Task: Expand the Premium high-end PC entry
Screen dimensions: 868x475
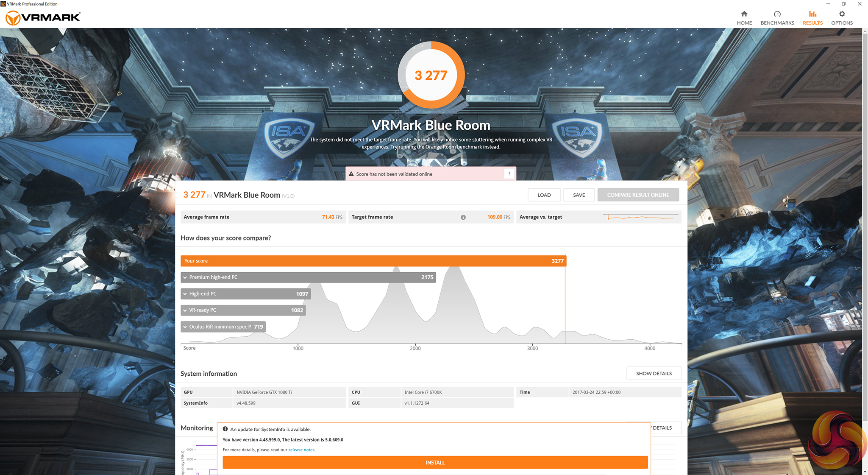Action: (x=185, y=277)
